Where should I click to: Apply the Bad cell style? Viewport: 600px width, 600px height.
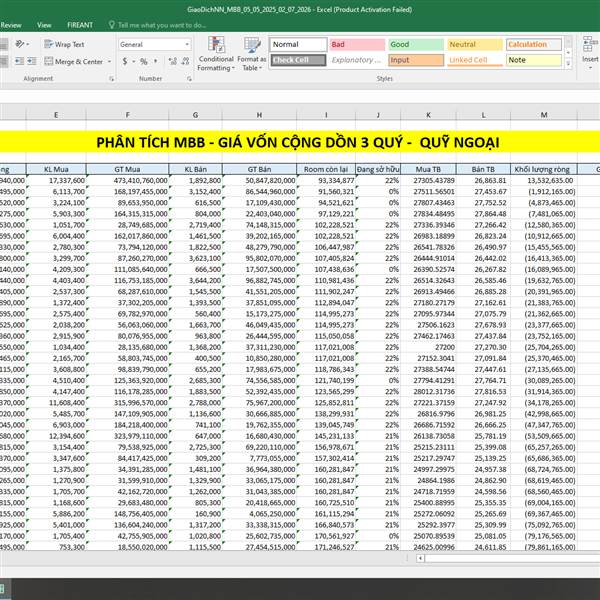(x=357, y=44)
